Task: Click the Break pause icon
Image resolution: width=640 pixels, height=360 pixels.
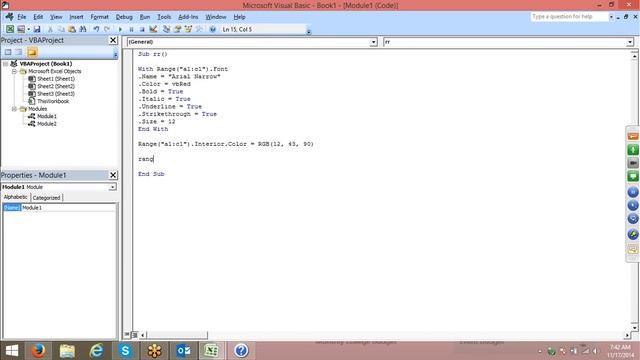Action: click(131, 29)
